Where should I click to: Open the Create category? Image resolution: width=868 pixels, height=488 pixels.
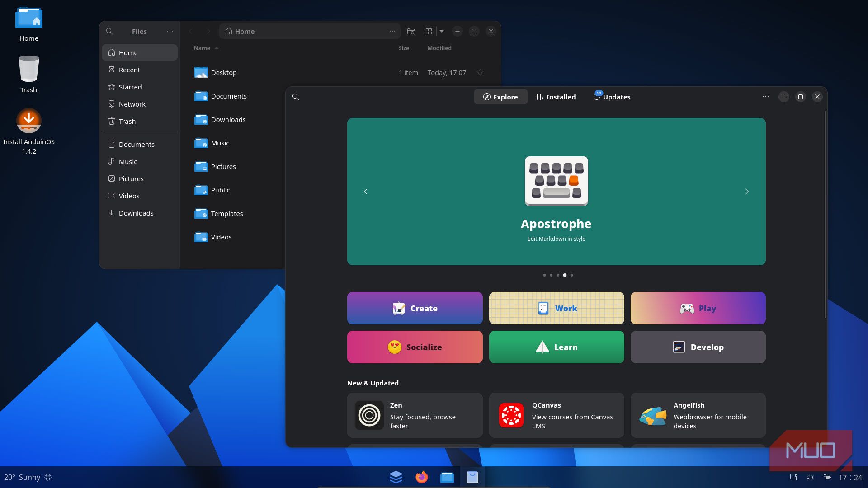pos(415,308)
